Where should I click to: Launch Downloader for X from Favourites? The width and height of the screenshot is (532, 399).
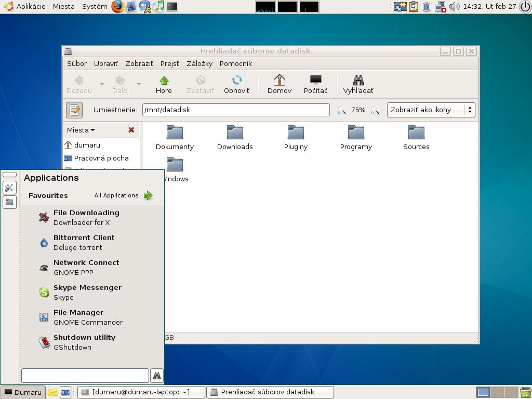92,218
